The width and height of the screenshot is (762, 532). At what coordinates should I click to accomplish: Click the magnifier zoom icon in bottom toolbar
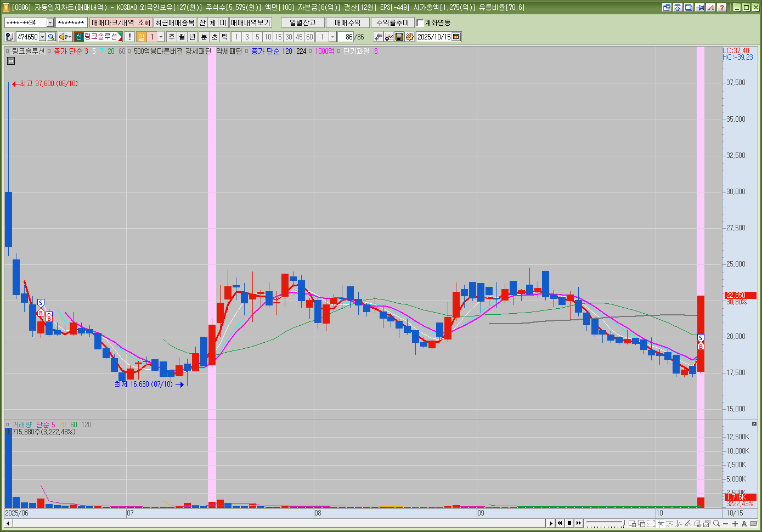point(716,523)
